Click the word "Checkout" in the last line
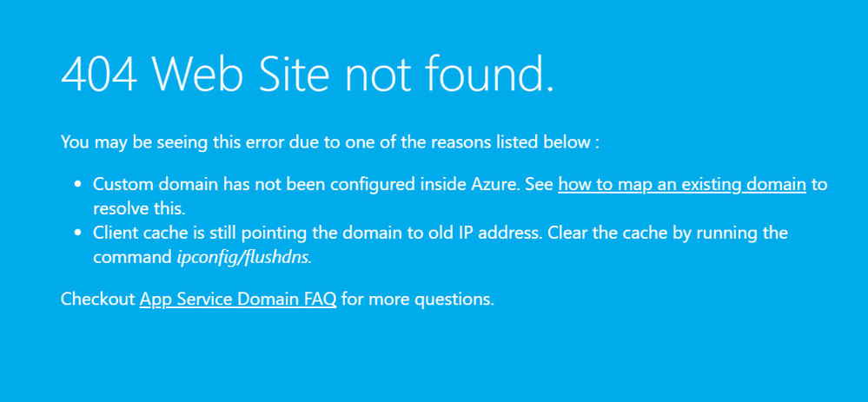Screen dimensions: 868x402 (97, 300)
